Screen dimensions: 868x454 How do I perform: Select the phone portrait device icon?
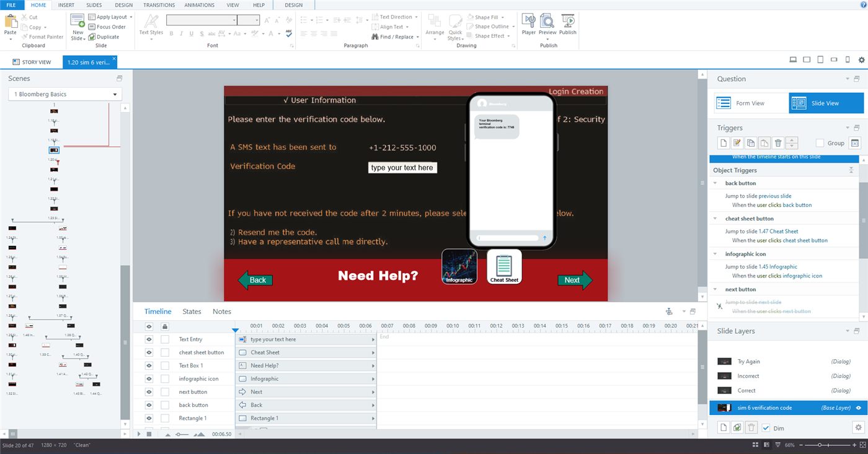point(848,60)
